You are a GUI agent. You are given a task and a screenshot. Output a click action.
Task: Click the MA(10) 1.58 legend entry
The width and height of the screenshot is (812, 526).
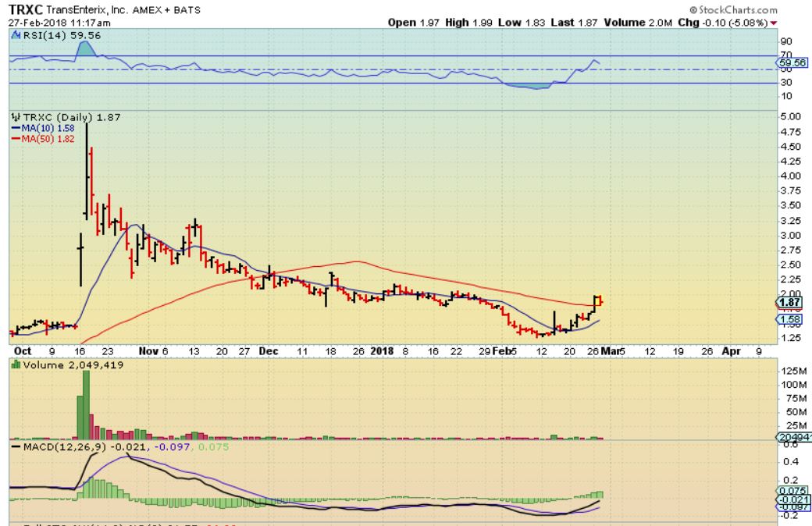pos(43,128)
